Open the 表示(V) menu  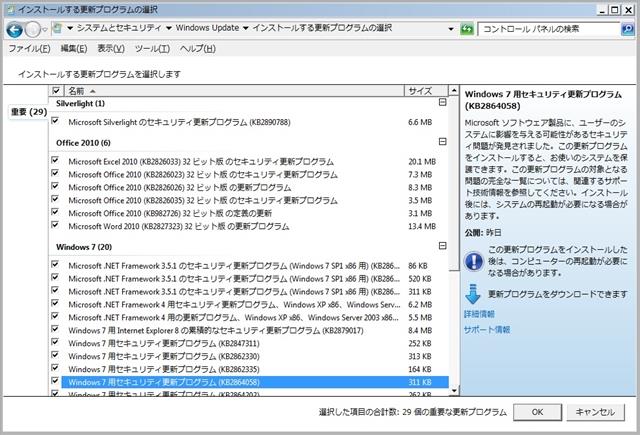111,49
